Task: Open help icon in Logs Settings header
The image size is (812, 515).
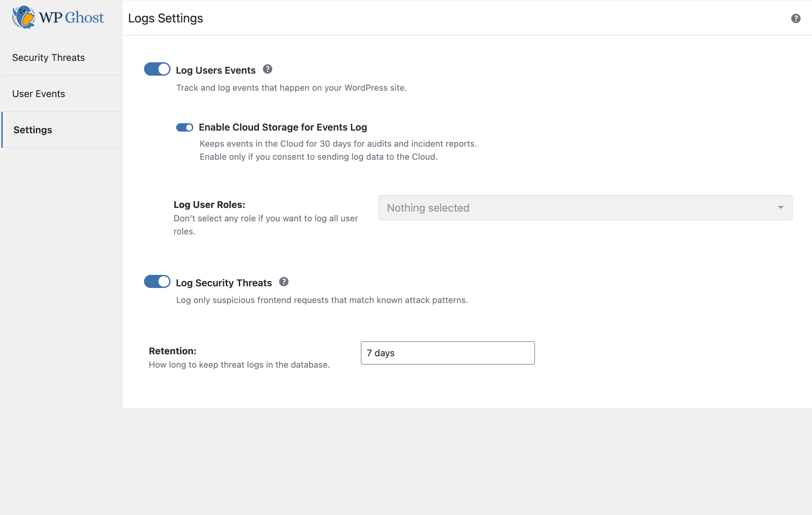Action: click(796, 18)
